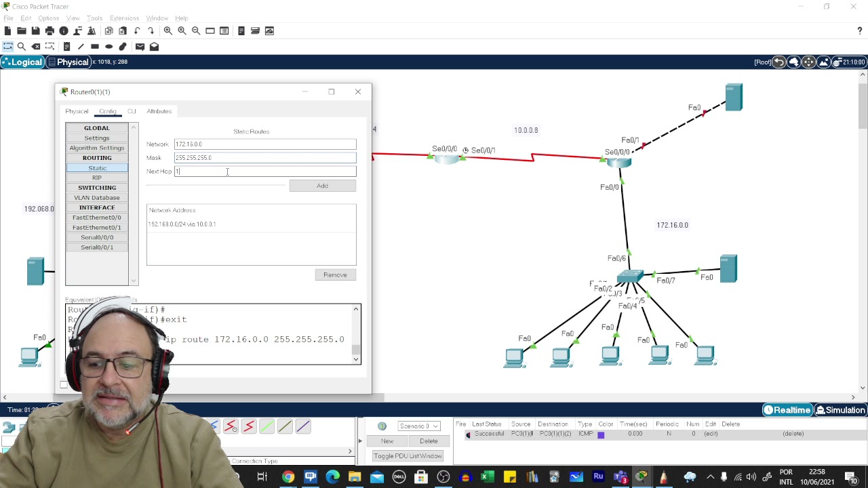Viewport: 868px width, 488px height.
Task: Open Google Chrome from taskbar
Action: [x=288, y=477]
